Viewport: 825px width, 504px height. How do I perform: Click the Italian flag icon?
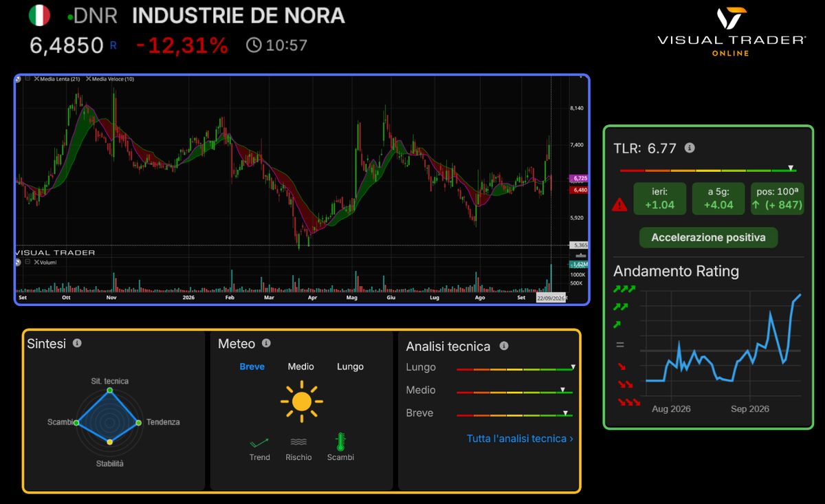[x=39, y=15]
